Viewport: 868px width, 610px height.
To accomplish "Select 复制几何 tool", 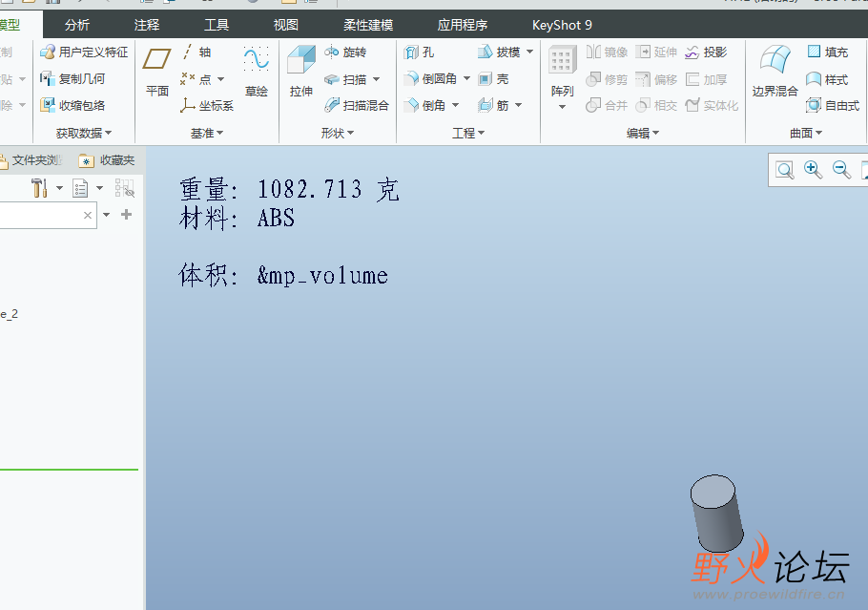I will (72, 78).
